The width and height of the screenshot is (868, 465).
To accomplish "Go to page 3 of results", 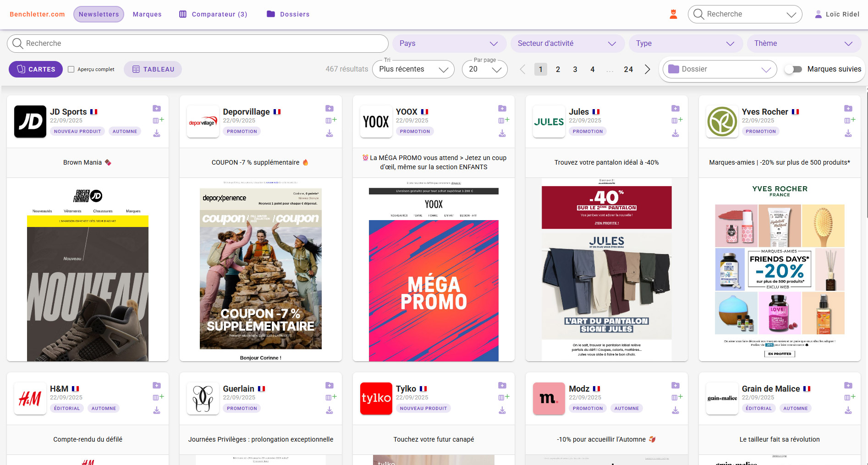I will [x=575, y=69].
